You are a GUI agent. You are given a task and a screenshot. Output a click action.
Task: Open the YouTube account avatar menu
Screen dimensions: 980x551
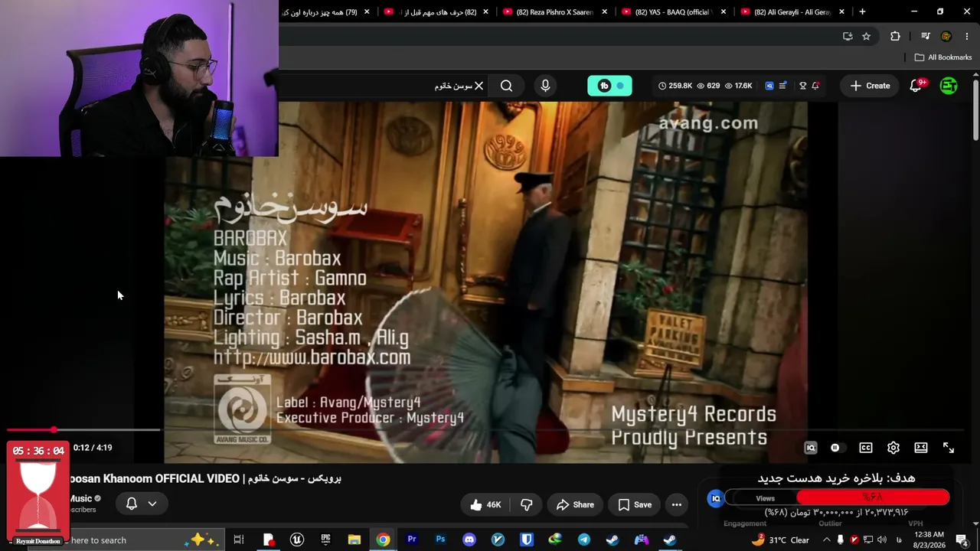click(949, 86)
